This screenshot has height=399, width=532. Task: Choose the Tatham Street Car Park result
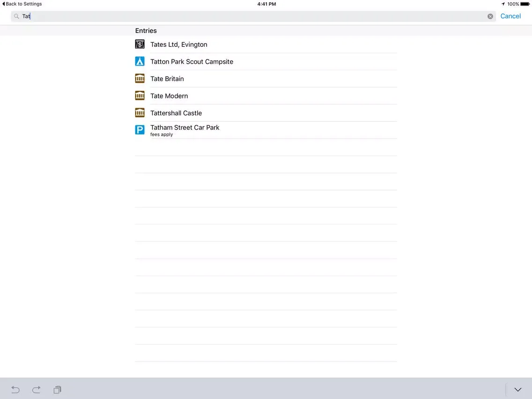point(266,130)
